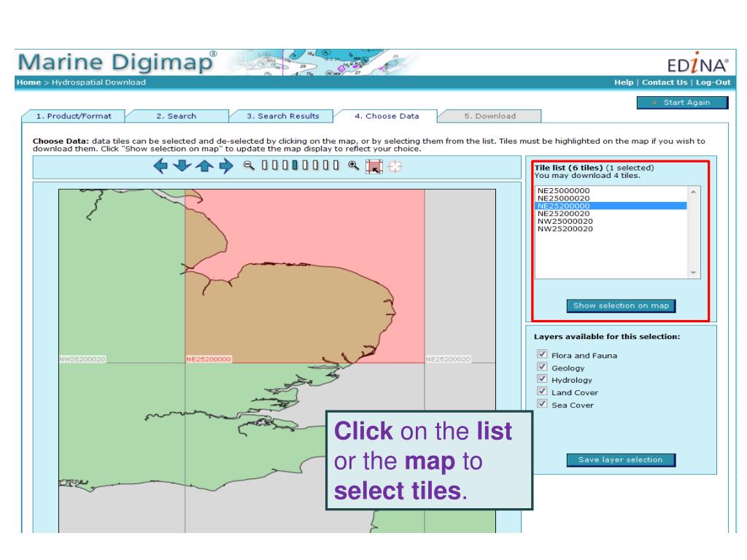Pan the map down with the arrow
The width and height of the screenshot is (747, 560).
[x=182, y=166]
